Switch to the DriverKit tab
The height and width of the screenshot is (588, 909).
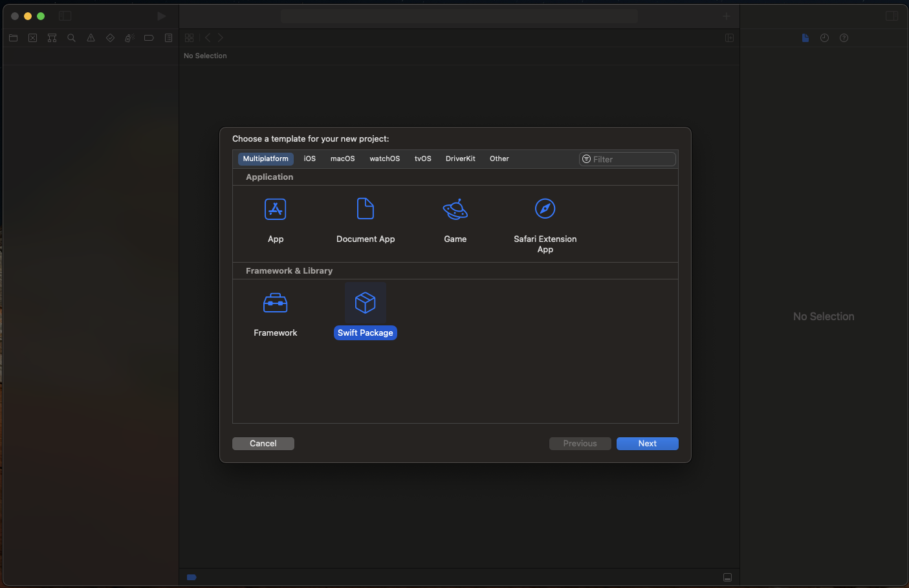pos(461,159)
